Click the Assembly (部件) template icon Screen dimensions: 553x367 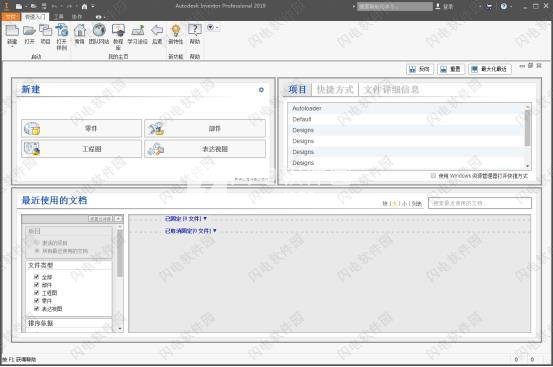click(x=156, y=129)
